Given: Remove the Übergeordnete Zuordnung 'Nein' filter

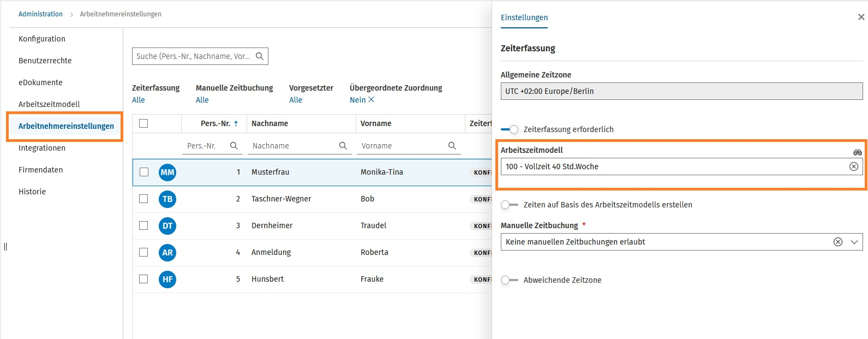Looking at the screenshot, I should click(371, 99).
